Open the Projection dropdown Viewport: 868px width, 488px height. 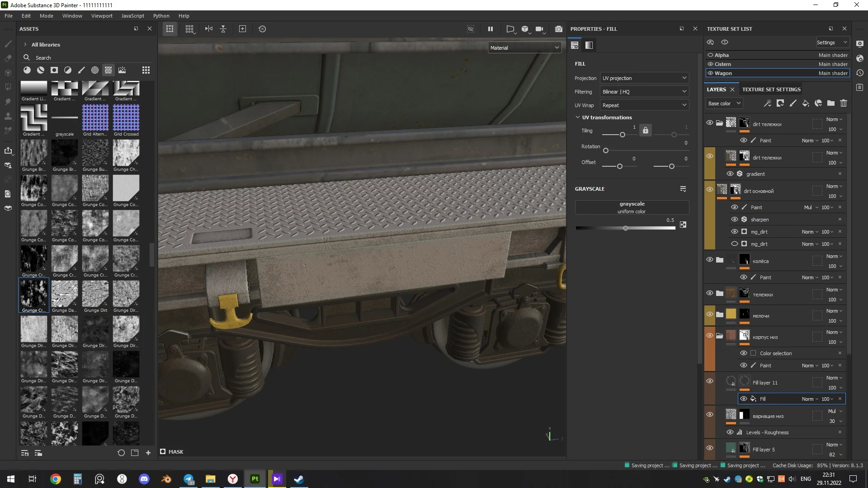point(644,78)
